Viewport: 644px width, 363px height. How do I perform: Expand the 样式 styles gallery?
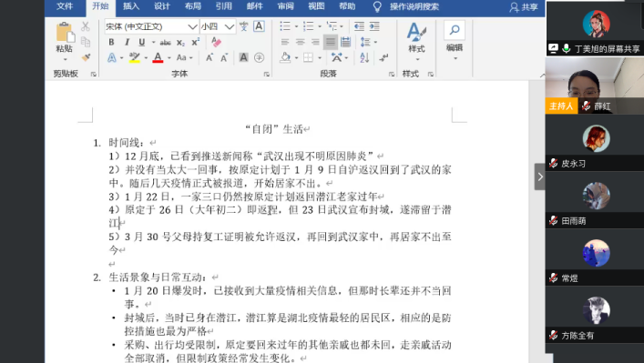[416, 42]
